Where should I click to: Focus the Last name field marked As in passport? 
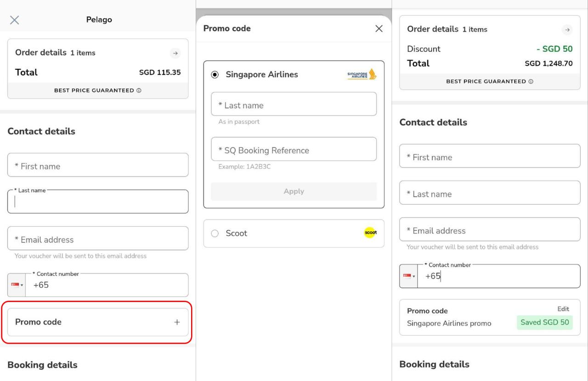click(294, 105)
